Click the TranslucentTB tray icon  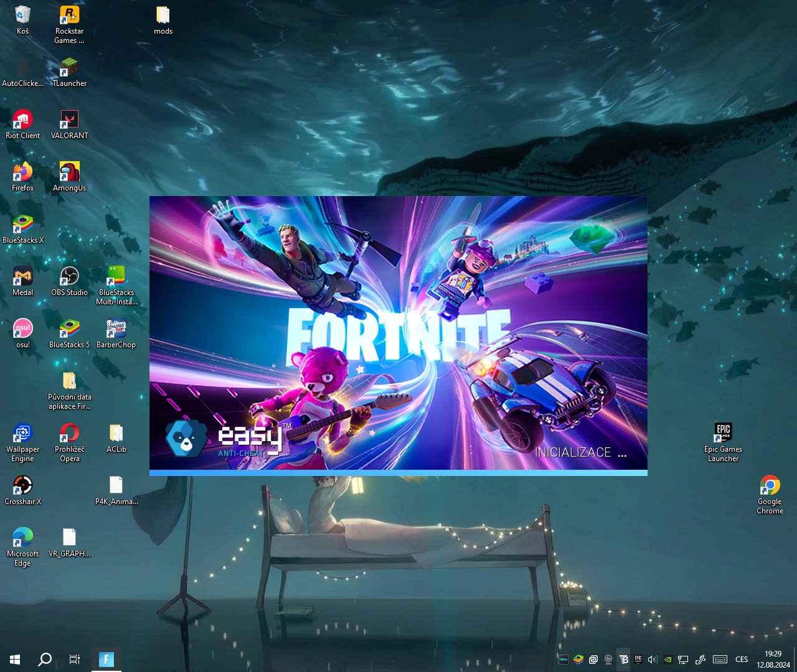tap(623, 660)
